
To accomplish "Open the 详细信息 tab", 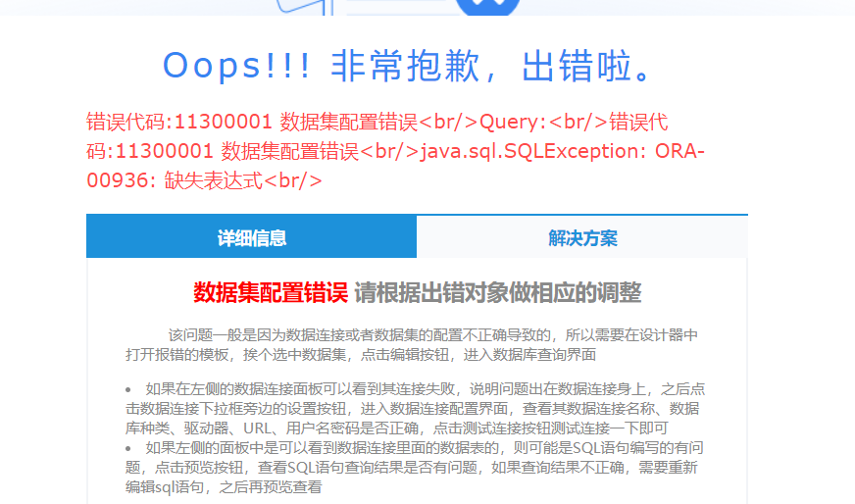I will tap(251, 236).
